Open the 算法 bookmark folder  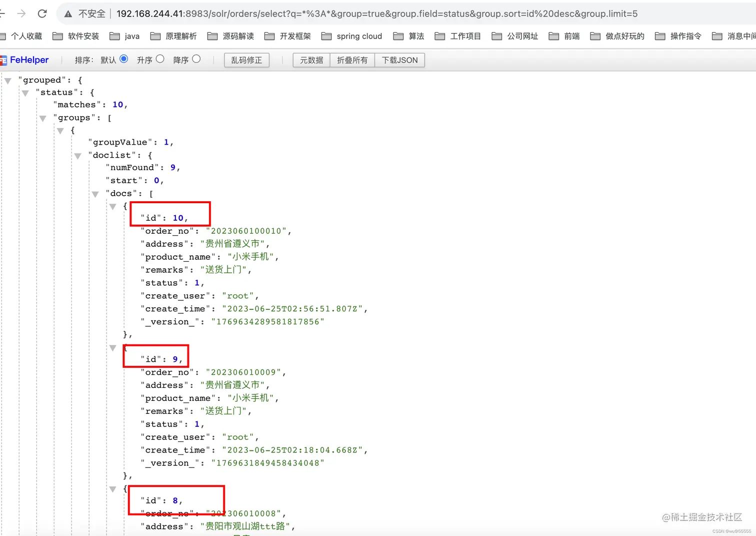pyautogui.click(x=408, y=36)
